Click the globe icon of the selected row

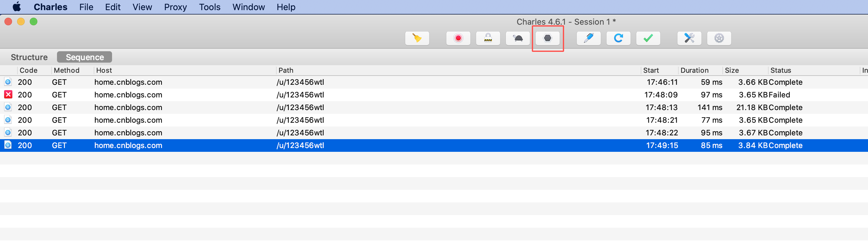pyautogui.click(x=8, y=145)
